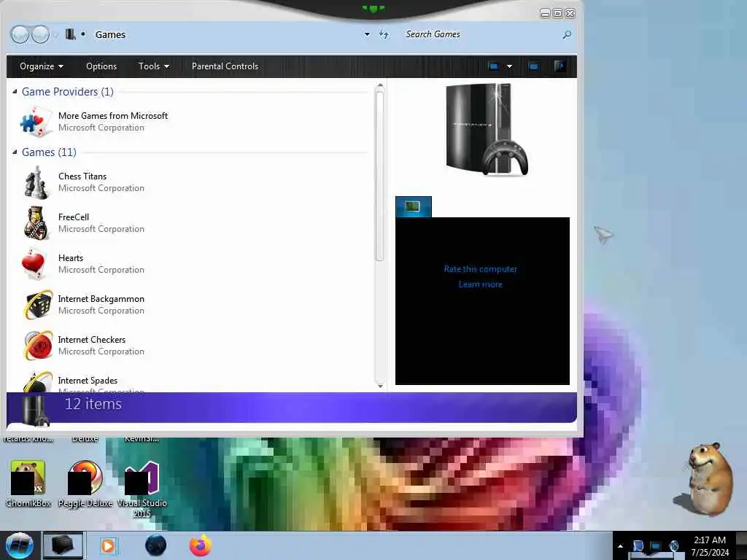Click the network icon in system tray

656,545
